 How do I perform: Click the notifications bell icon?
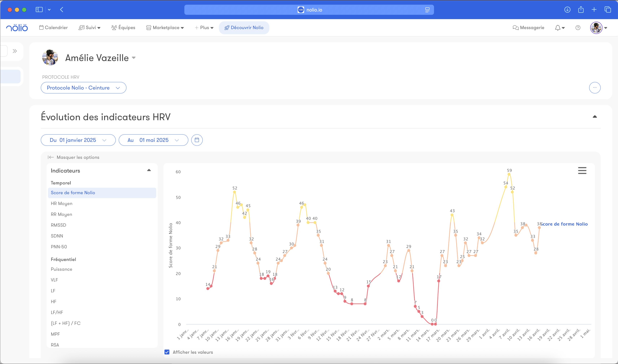[558, 28]
